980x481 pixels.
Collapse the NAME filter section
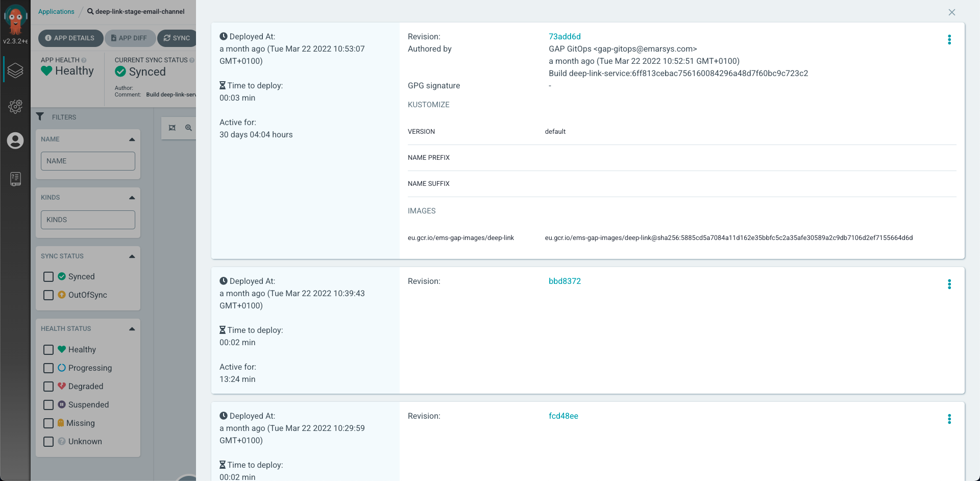(132, 139)
